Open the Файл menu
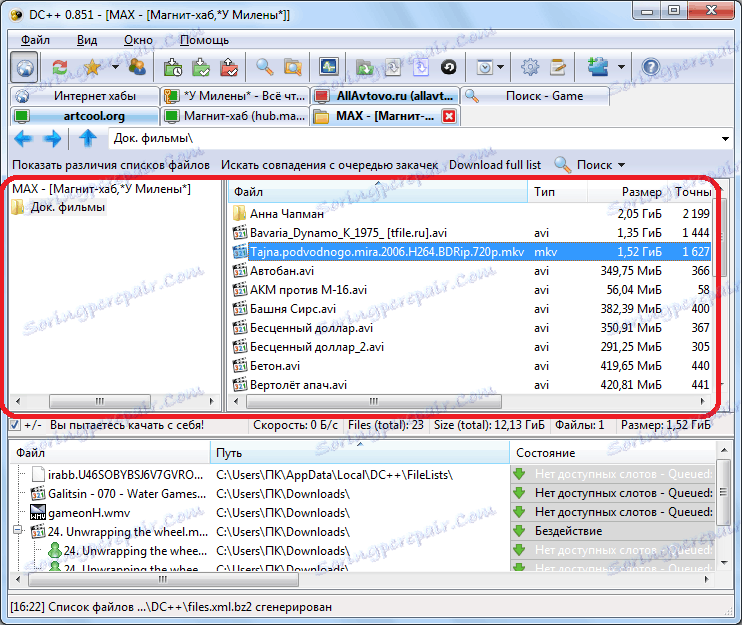The height and width of the screenshot is (625, 742). 35,40
